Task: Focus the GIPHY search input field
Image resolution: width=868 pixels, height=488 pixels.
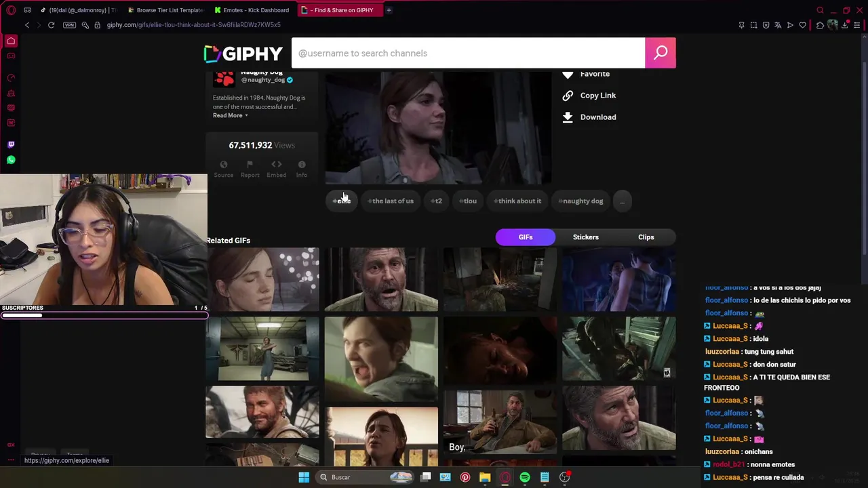Action: (468, 53)
